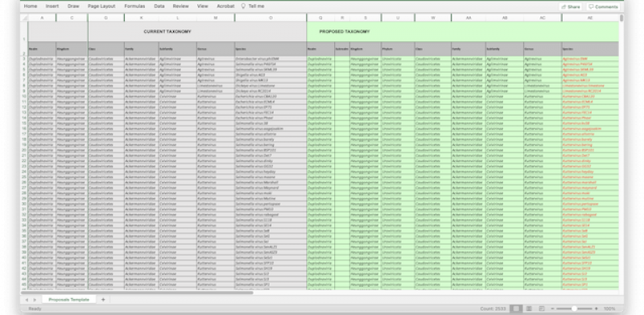Click the zoom out minus icon

[x=552, y=309]
